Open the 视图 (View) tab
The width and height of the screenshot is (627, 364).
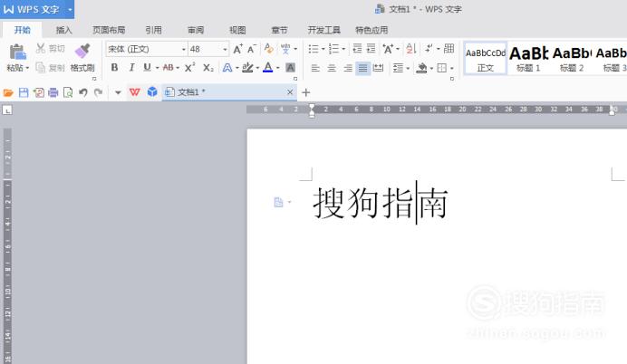point(237,30)
